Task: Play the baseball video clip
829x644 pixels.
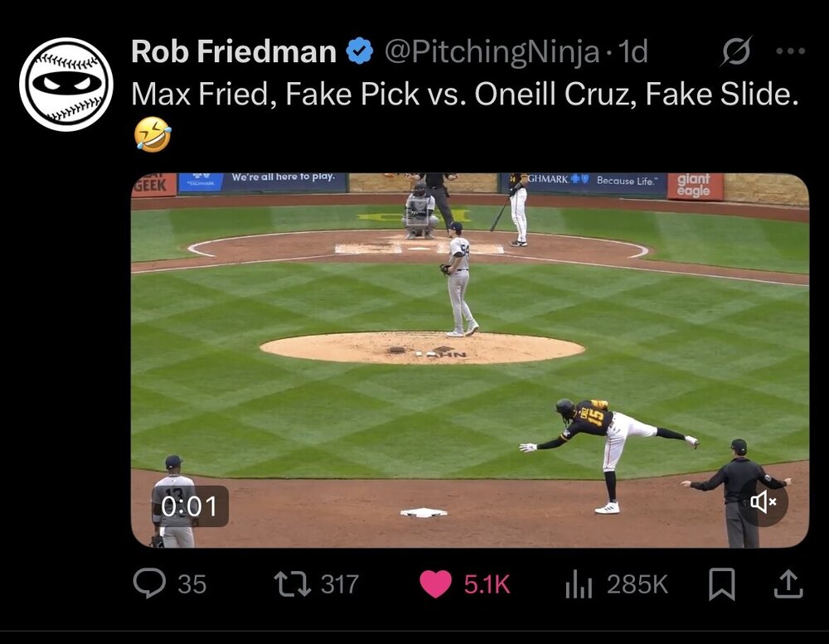Action: click(469, 361)
